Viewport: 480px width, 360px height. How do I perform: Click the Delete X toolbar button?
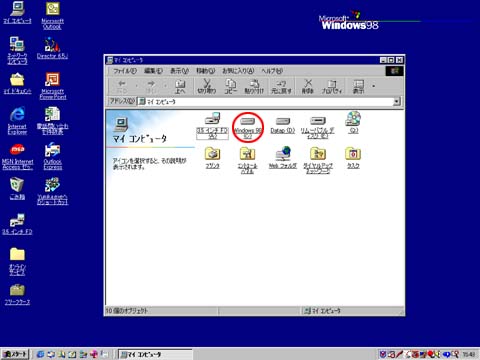coord(308,86)
